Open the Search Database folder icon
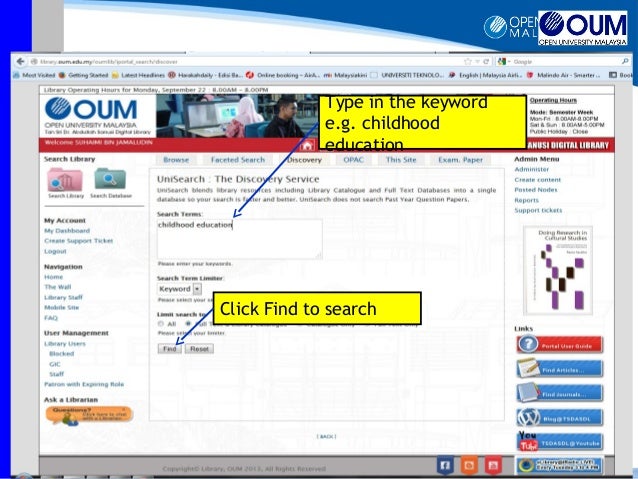This screenshot has width=638, height=479. click(110, 179)
